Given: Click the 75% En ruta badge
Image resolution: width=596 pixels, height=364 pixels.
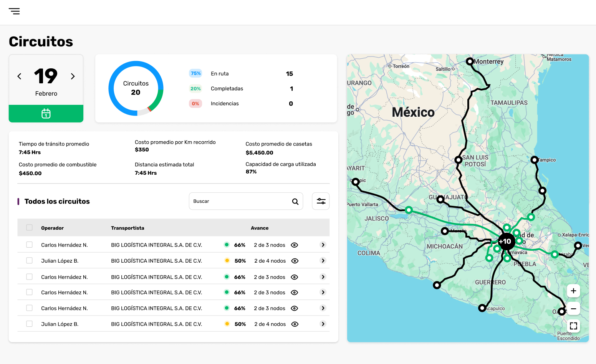Looking at the screenshot, I should point(195,73).
